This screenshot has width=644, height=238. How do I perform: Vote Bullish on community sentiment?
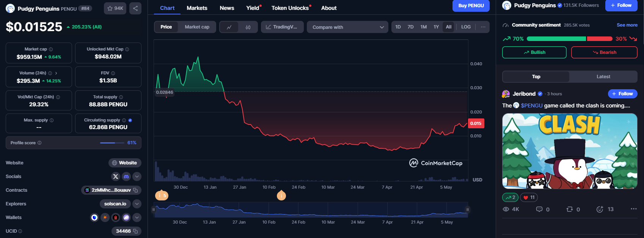[534, 52]
